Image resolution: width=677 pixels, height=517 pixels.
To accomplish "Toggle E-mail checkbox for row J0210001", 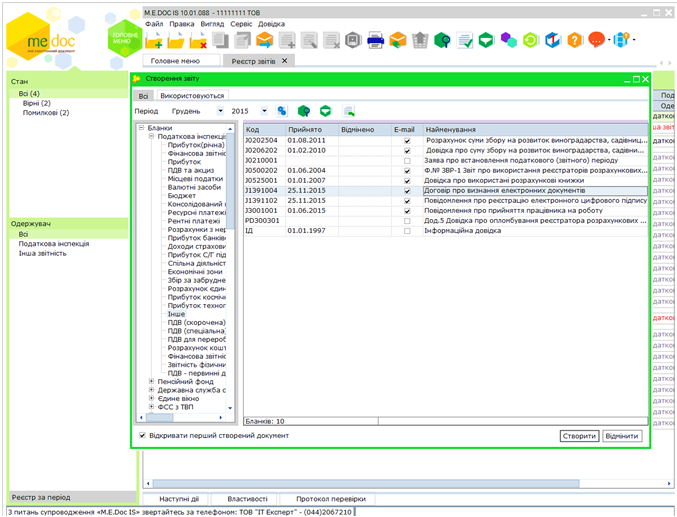I will pos(406,160).
